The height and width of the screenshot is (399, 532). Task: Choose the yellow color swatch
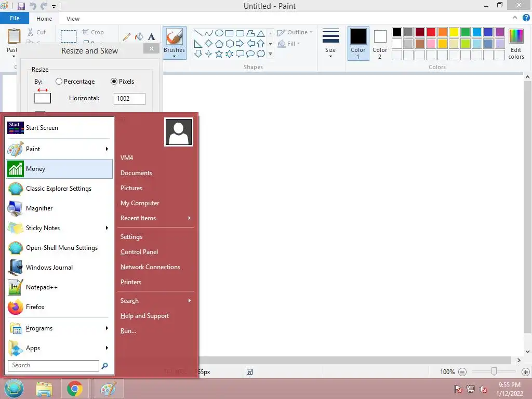pyautogui.click(x=454, y=32)
